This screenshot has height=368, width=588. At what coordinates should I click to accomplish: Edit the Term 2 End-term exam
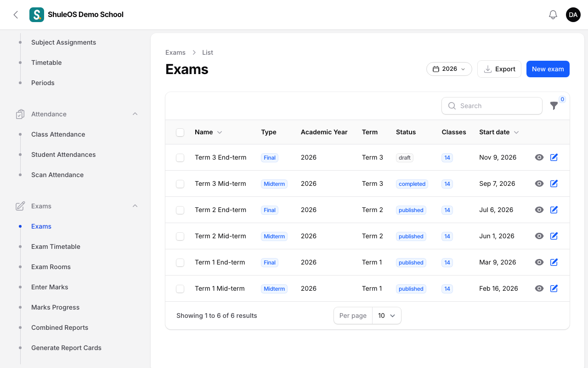coord(554,210)
